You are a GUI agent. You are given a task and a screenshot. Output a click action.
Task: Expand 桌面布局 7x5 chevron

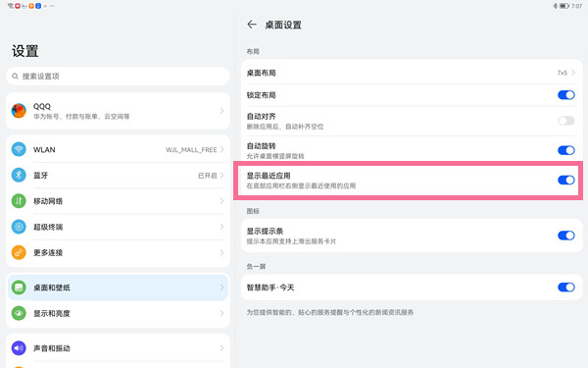[573, 73]
